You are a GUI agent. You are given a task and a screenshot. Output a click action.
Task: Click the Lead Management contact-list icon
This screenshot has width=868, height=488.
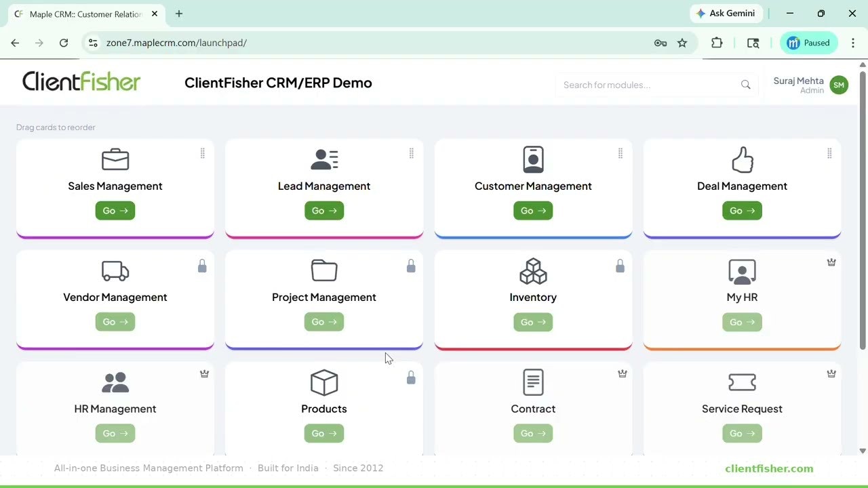pos(324,160)
